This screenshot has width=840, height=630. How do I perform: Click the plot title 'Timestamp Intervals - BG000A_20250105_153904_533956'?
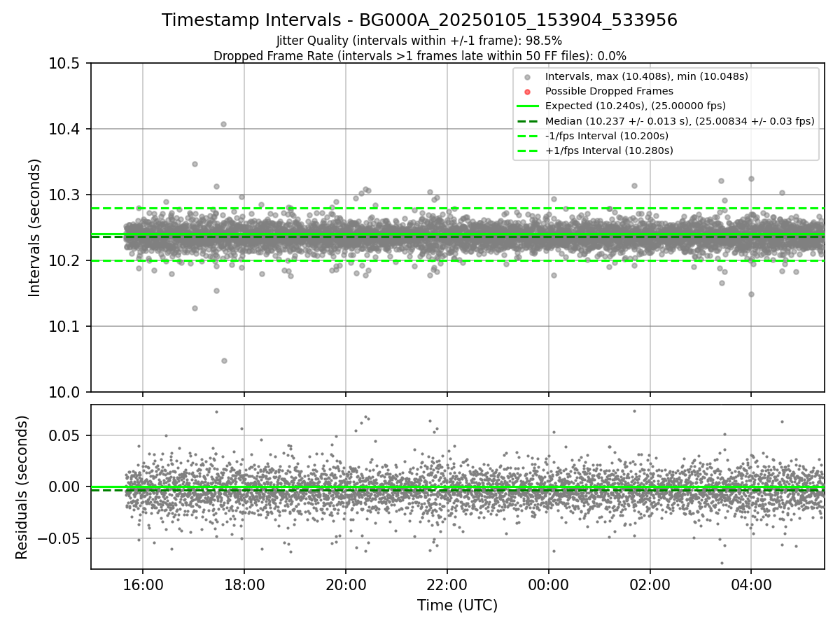pos(419,20)
